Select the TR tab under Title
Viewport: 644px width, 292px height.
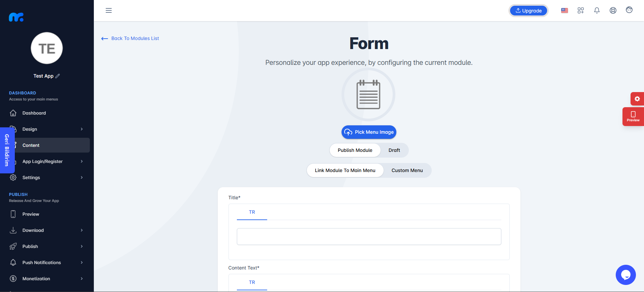[x=252, y=212]
